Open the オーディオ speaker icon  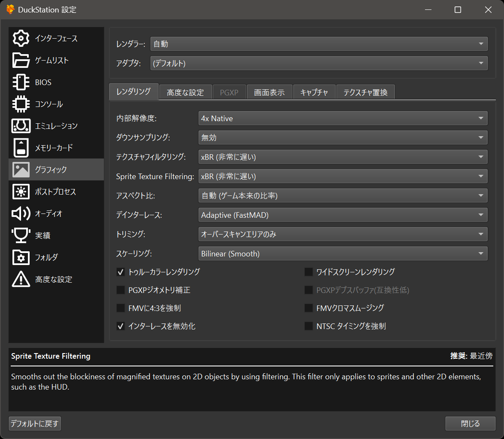coord(21,213)
